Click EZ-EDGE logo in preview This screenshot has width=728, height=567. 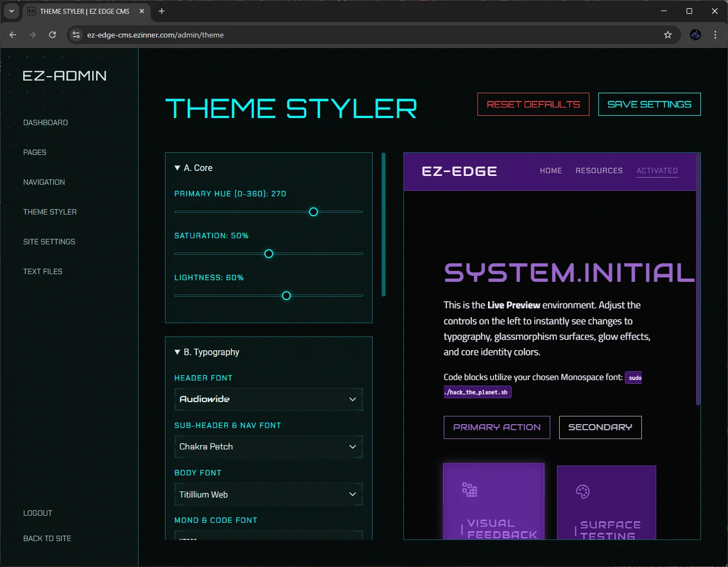pyautogui.click(x=459, y=171)
